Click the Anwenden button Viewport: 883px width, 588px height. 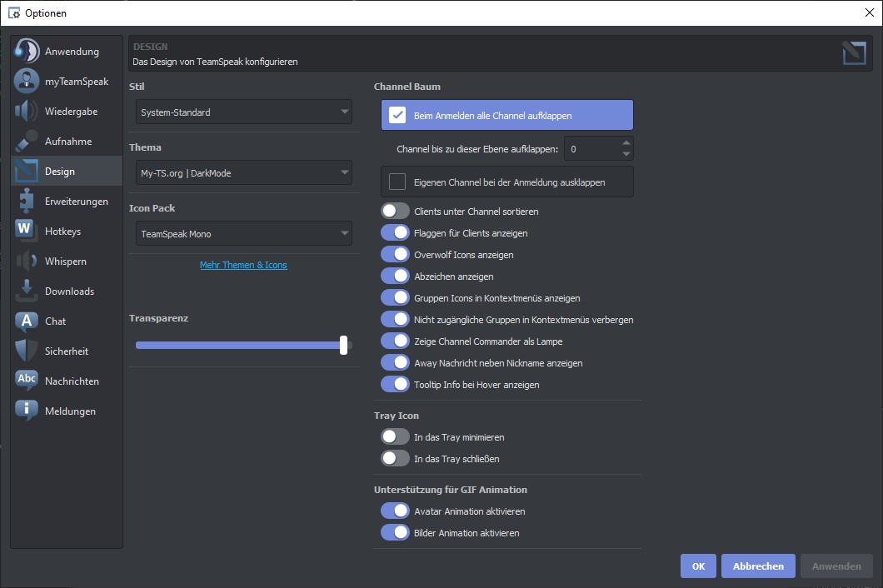(836, 566)
